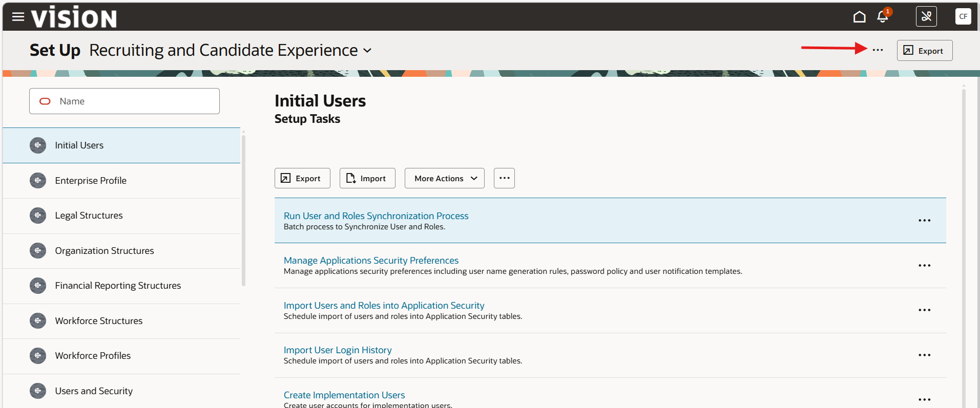This screenshot has width=980, height=408.
Task: Expand the Recruiting and Candidate Experience dropdown
Action: (367, 51)
